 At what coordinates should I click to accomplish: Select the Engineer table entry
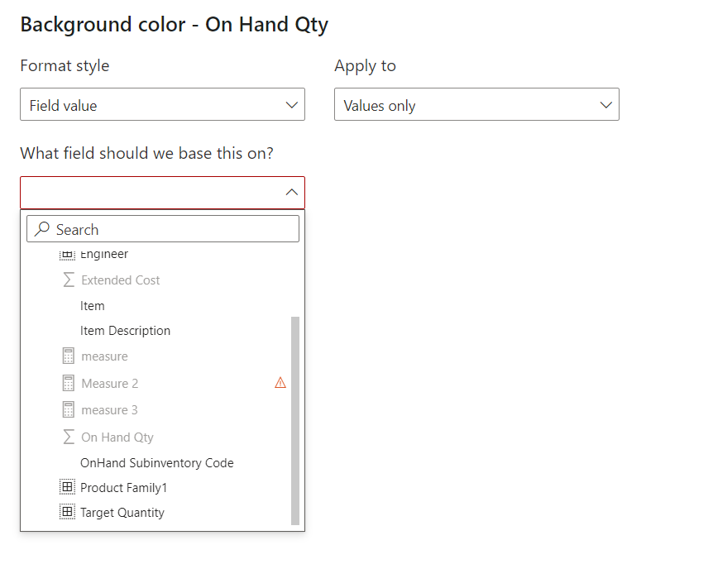tap(104, 254)
